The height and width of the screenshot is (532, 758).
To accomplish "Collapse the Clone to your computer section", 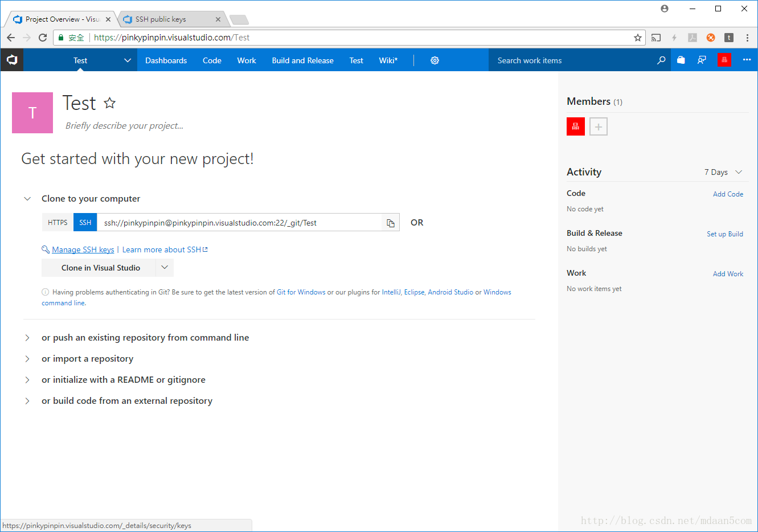I will (27, 199).
